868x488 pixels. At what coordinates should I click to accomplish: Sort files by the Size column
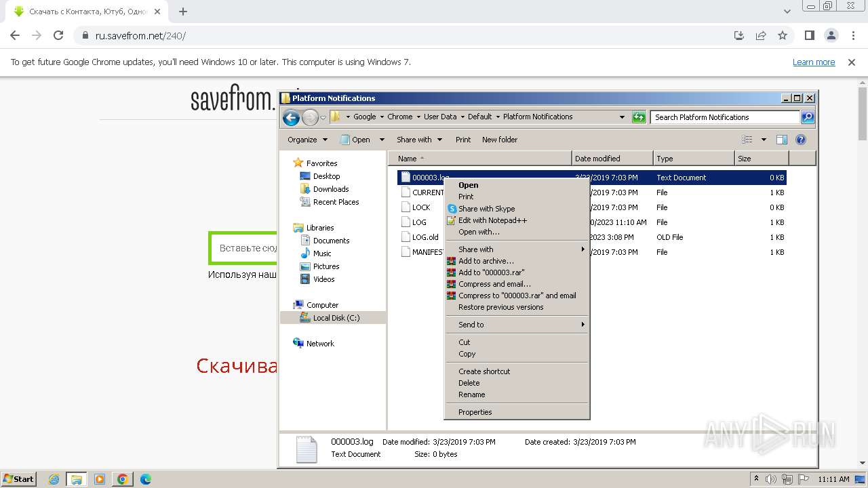click(762, 159)
